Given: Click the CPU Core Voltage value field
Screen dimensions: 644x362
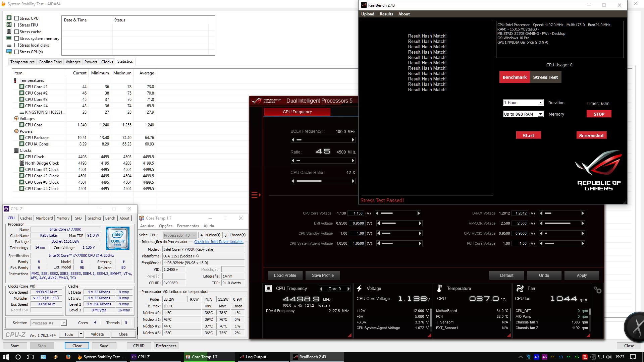Looking at the screenshot, I should coord(356,213).
